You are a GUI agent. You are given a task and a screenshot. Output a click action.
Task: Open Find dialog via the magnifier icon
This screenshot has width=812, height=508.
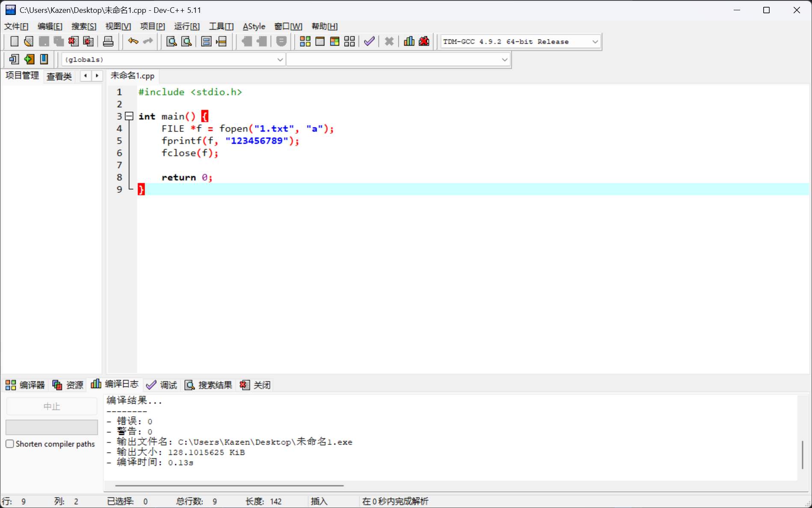tap(171, 41)
